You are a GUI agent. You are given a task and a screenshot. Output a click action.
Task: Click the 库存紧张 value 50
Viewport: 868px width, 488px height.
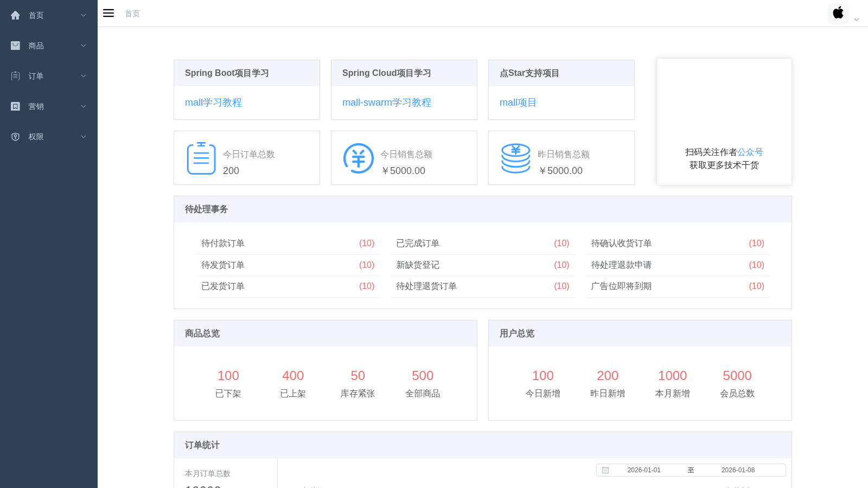(358, 376)
